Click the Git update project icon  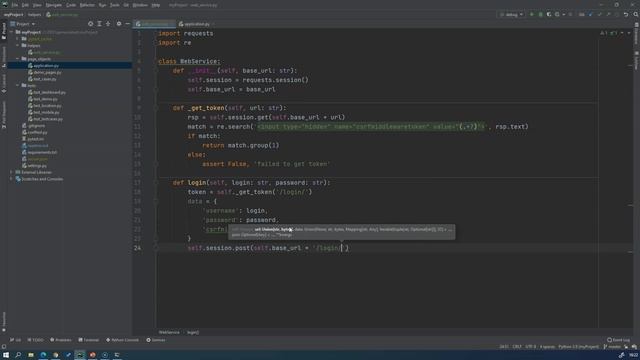pos(590,15)
